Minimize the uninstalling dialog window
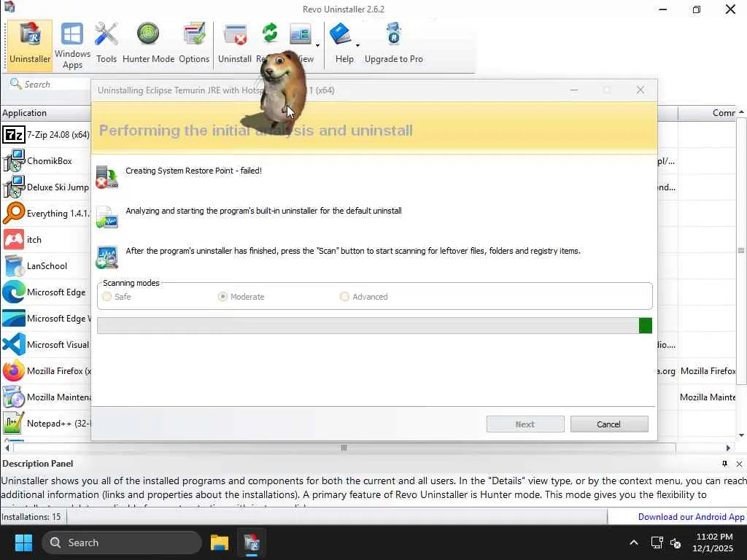 (x=574, y=90)
